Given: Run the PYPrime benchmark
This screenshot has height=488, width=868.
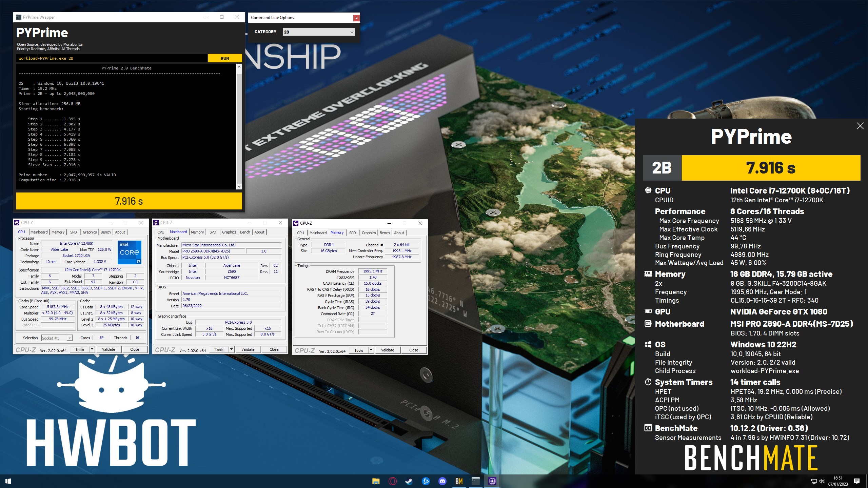Looking at the screenshot, I should tap(225, 58).
